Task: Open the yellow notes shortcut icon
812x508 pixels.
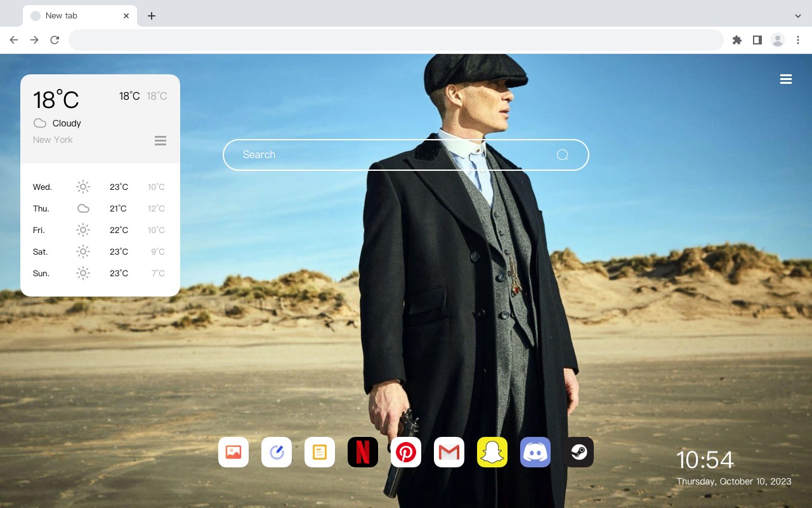Action: pyautogui.click(x=320, y=452)
